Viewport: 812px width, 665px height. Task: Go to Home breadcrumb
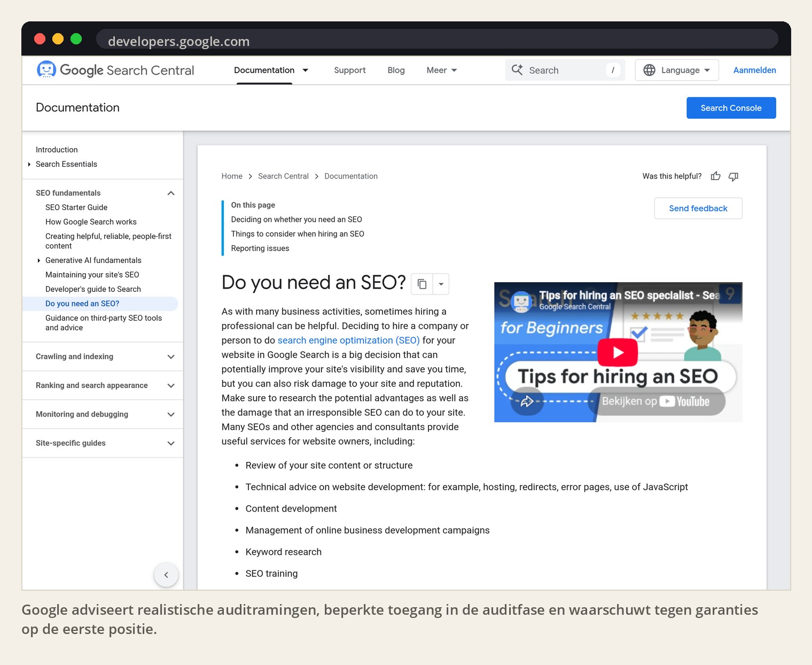point(232,176)
